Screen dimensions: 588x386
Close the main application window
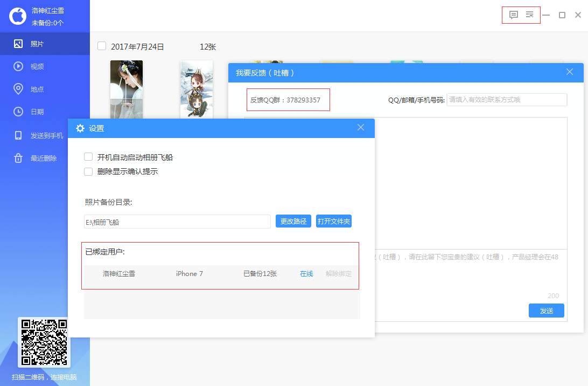point(578,15)
